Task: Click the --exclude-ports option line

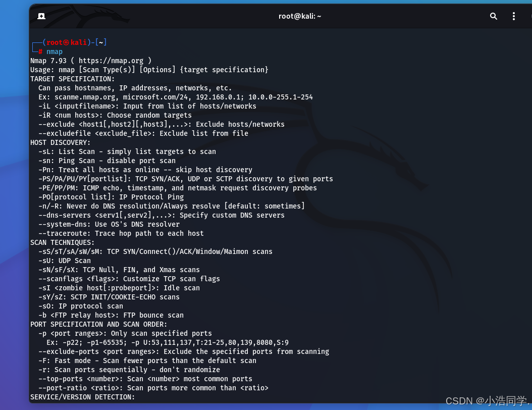Action: [184, 352]
